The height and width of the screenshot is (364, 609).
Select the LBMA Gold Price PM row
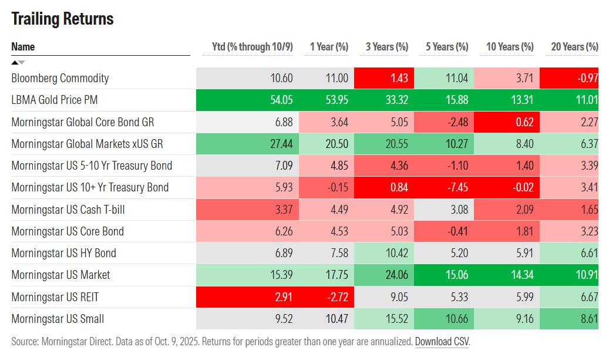pos(55,100)
